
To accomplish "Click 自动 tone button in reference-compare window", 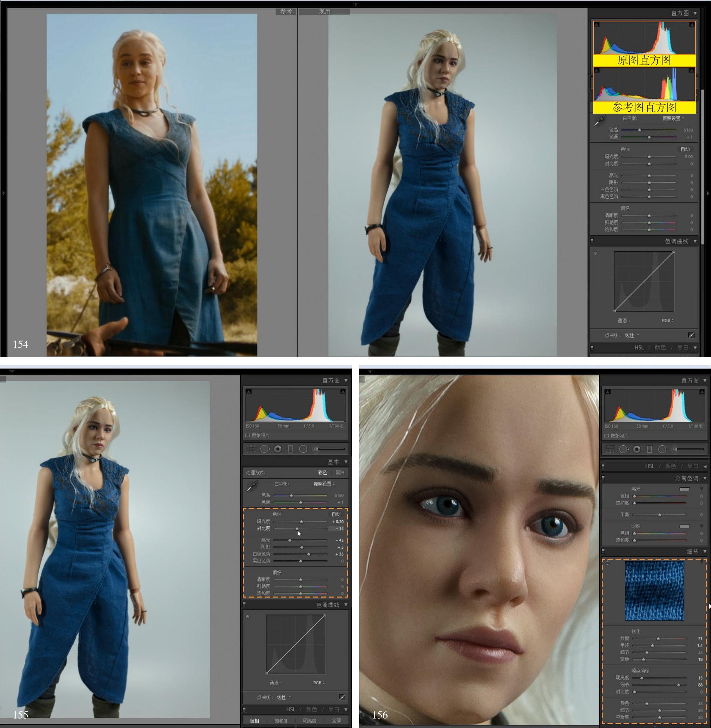I will pyautogui.click(x=685, y=149).
